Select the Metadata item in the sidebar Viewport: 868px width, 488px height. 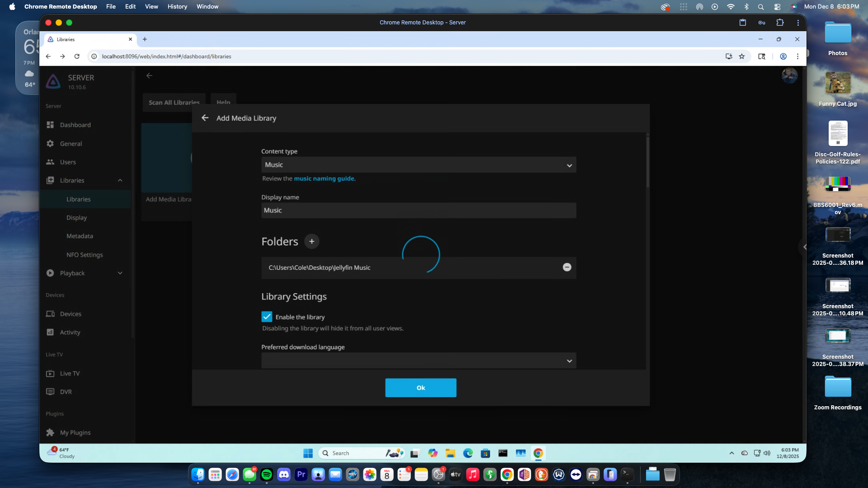pyautogui.click(x=80, y=236)
